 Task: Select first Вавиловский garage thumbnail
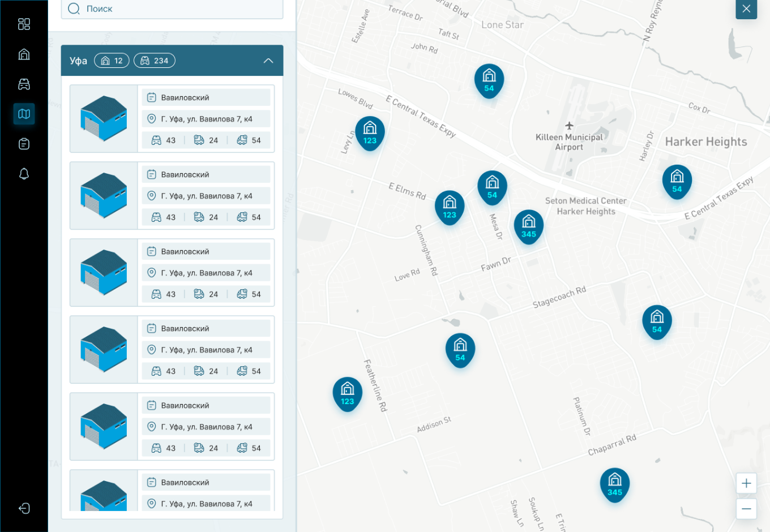pos(104,119)
